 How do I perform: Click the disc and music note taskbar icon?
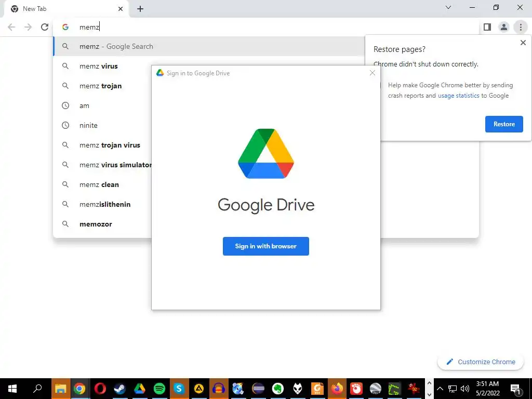click(x=238, y=389)
